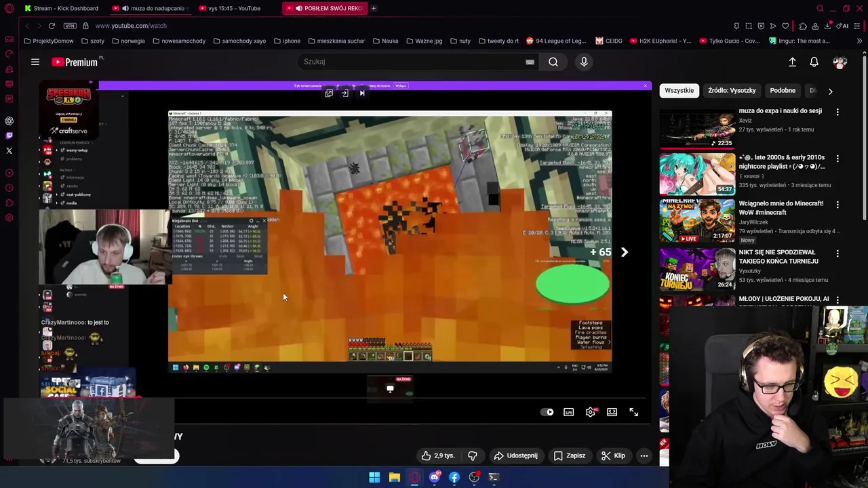Open options for 'NIKT SIĘ NIE SPODZIEWAŁ' video
The width and height of the screenshot is (868, 488).
point(837,253)
